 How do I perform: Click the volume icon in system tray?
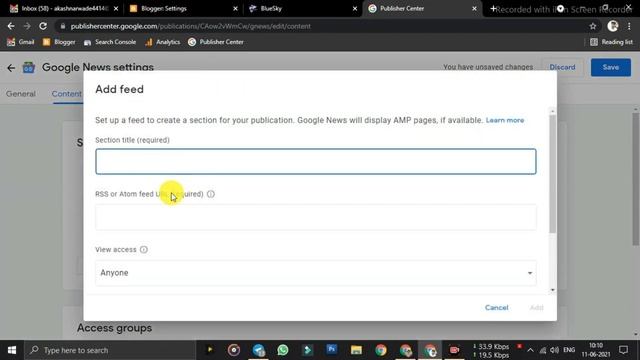[x=554, y=350]
